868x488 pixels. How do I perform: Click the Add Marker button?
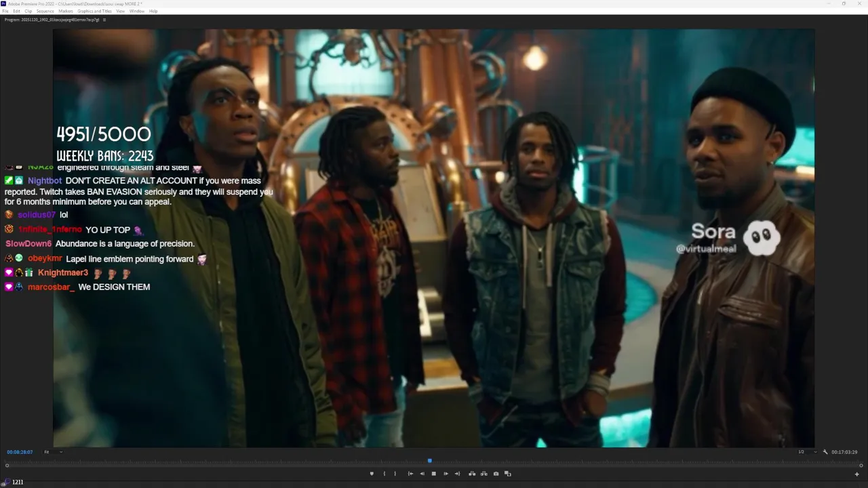[x=372, y=474]
